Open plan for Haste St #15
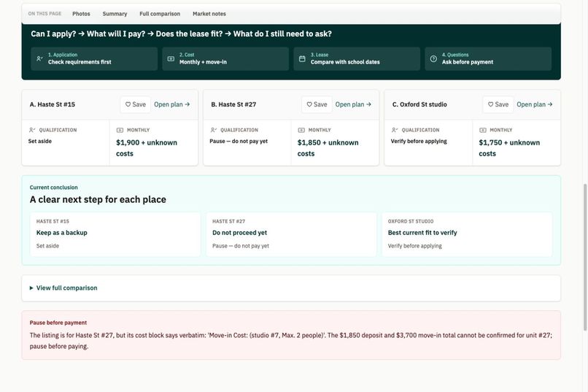Screen dimensions: 588x392 171,104
